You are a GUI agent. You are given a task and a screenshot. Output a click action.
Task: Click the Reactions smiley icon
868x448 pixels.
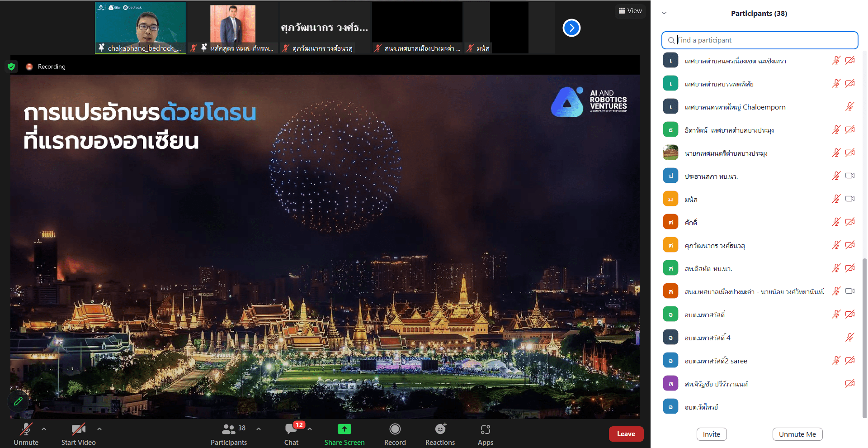click(x=440, y=429)
